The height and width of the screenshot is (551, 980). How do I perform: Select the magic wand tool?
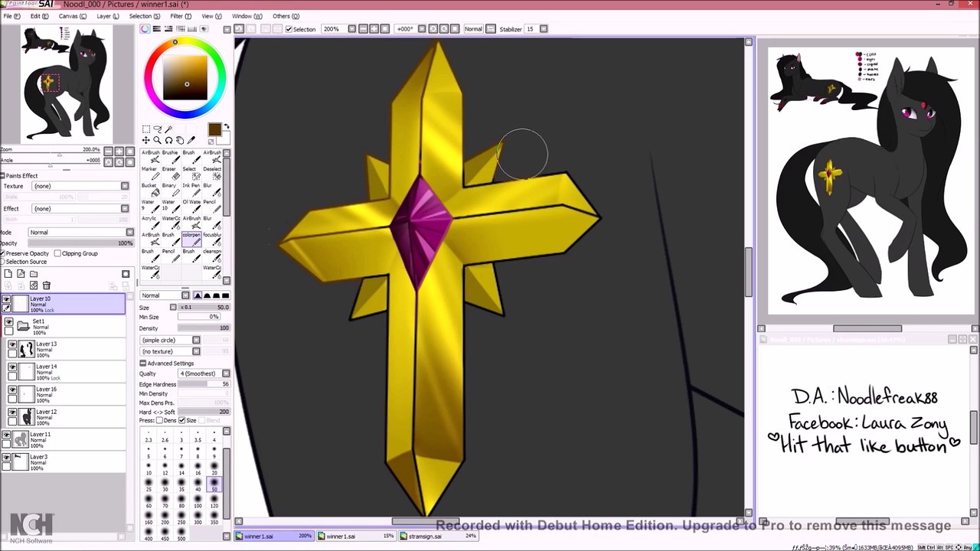pos(168,129)
